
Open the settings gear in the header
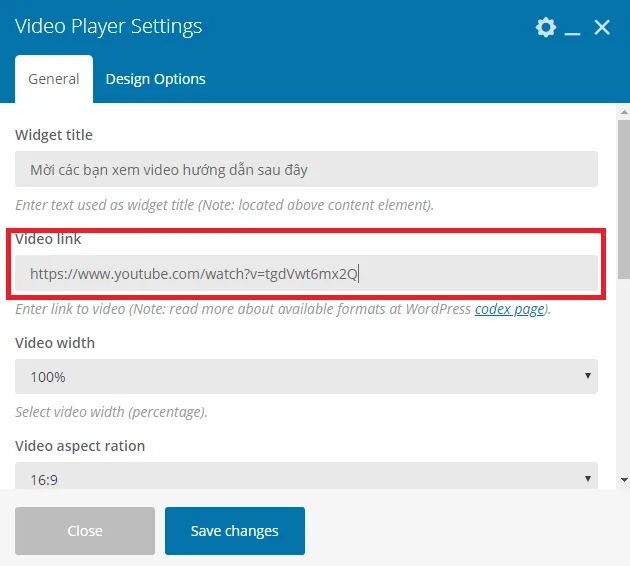pos(546,27)
